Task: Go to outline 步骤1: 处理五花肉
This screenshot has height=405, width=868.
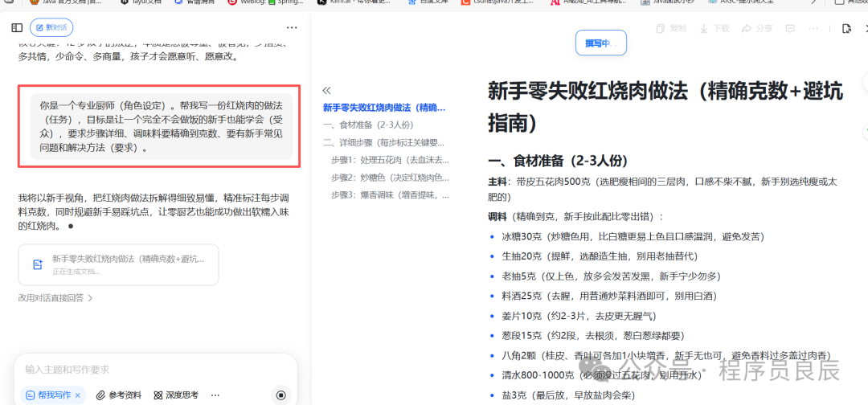Action: point(391,160)
